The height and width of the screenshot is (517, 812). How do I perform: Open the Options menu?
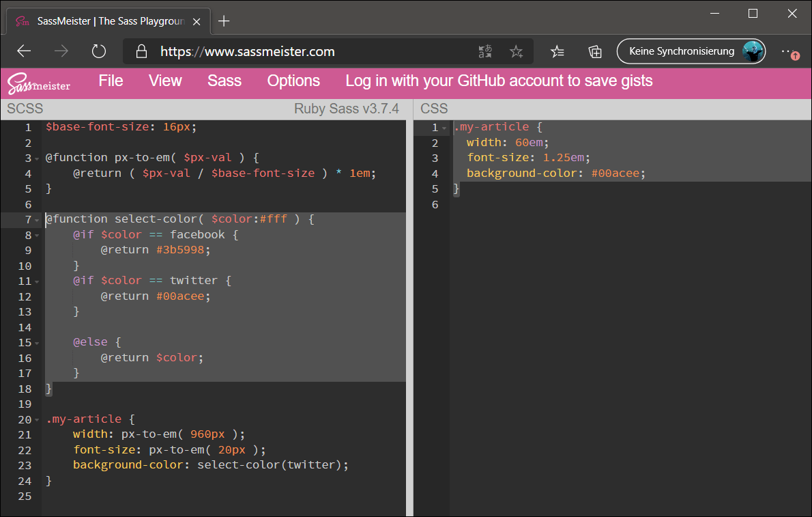click(x=293, y=81)
